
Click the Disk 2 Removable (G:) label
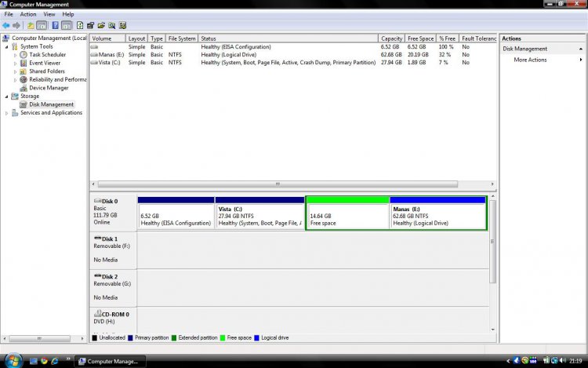coord(113,287)
